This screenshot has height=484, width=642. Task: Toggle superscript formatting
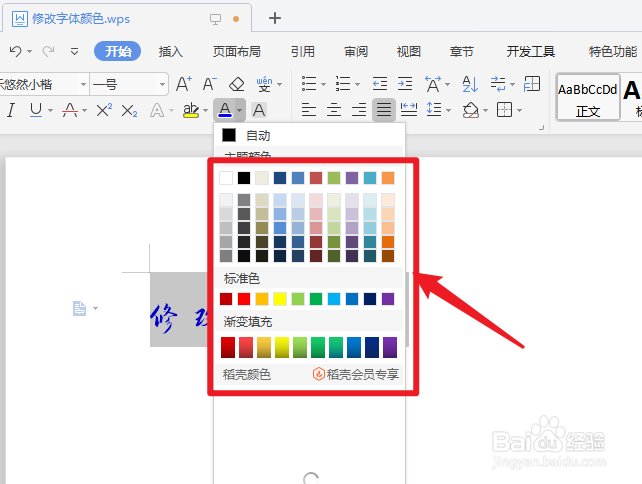pyautogui.click(x=104, y=110)
